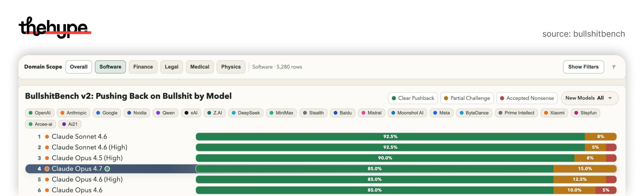Click the source: bullshitbench text
Viewport: 644px width, 196px height.
pos(584,34)
